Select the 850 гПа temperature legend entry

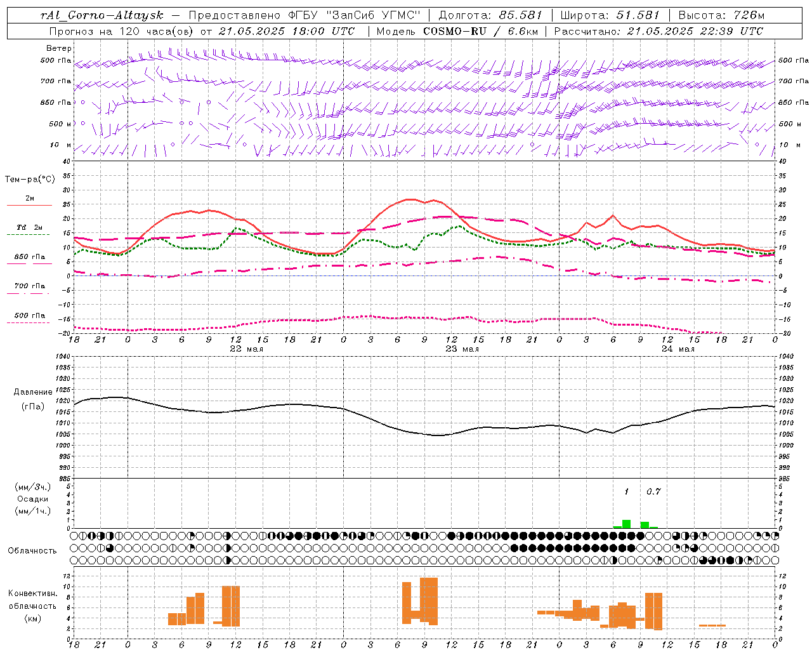tap(30, 256)
